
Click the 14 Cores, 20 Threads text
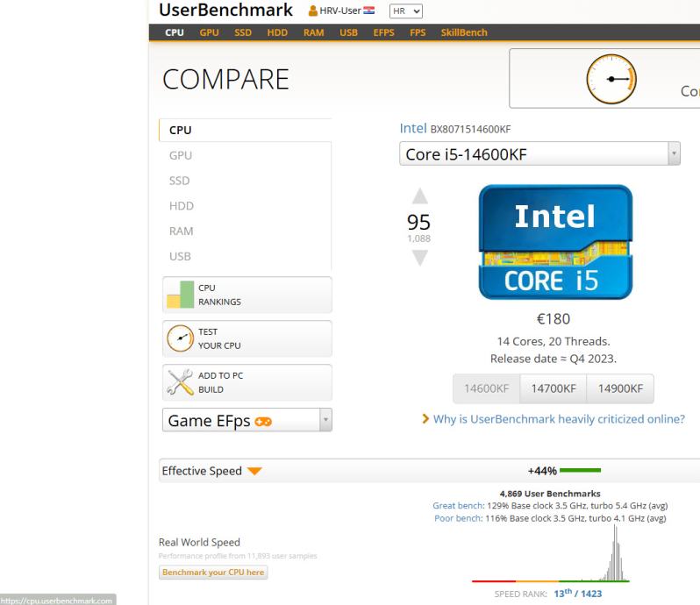554,341
